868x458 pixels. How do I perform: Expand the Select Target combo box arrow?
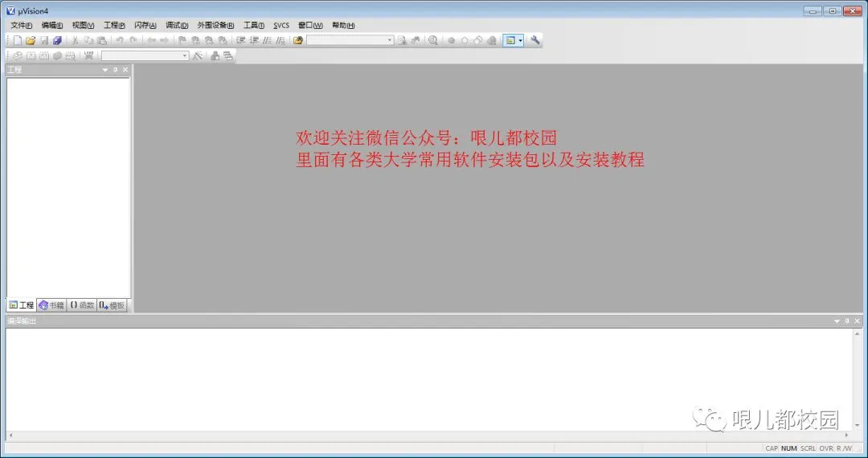point(184,55)
